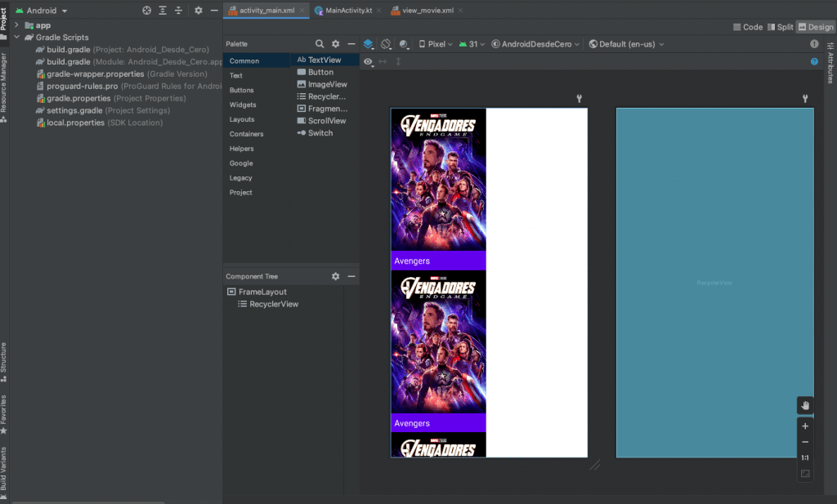This screenshot has height=504, width=837.
Task: Collapse all items in the Project panel
Action: [x=178, y=10]
